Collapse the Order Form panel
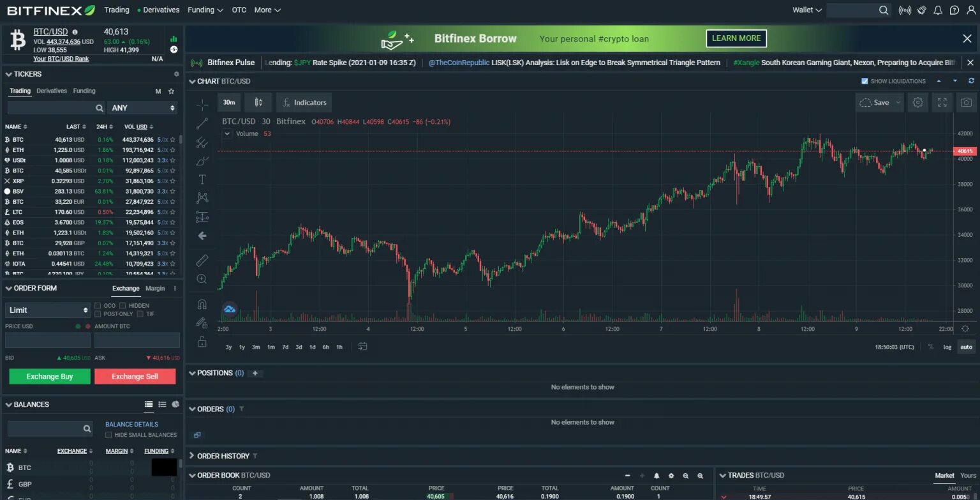This screenshot has height=500, width=980. coord(8,288)
